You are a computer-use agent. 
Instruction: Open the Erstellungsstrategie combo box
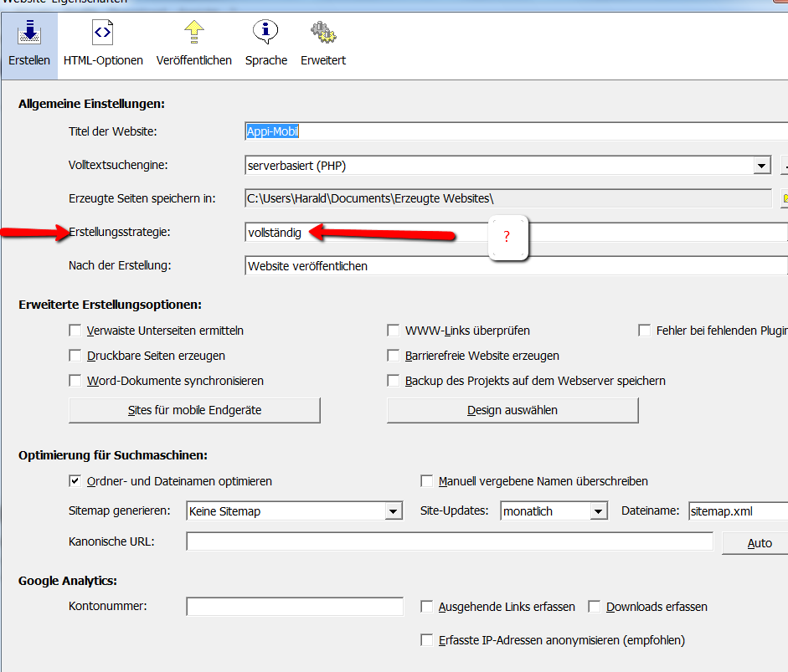[511, 233]
